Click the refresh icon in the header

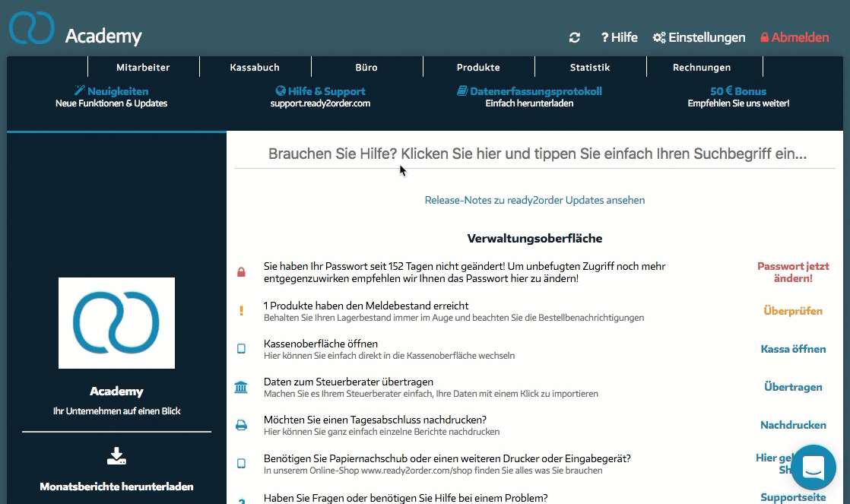(575, 37)
